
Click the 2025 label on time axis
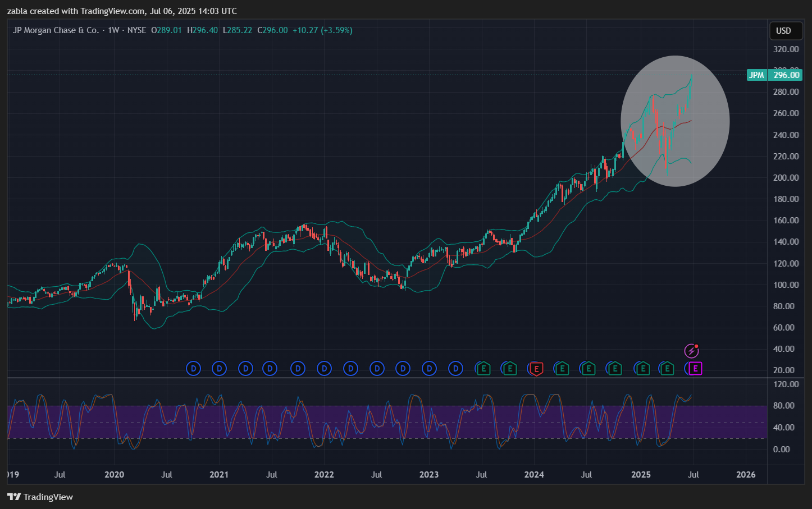pyautogui.click(x=641, y=475)
